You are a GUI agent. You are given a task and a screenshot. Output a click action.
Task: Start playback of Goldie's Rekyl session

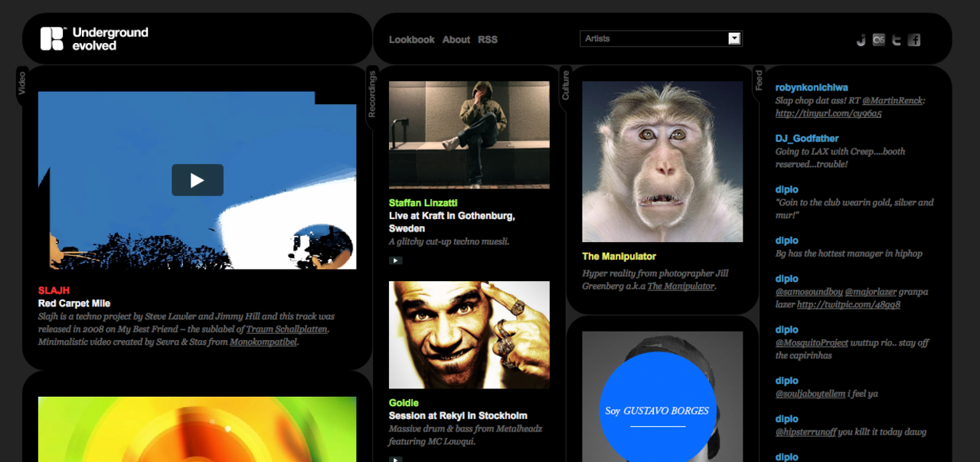click(396, 459)
